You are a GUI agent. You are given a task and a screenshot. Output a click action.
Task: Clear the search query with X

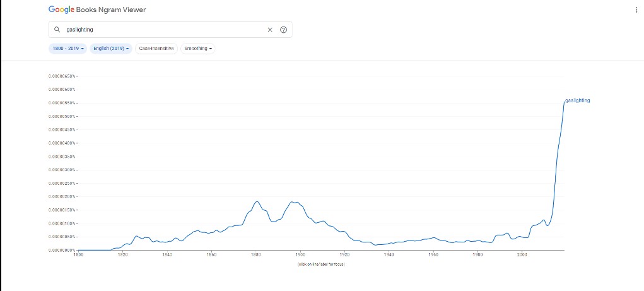[270, 30]
